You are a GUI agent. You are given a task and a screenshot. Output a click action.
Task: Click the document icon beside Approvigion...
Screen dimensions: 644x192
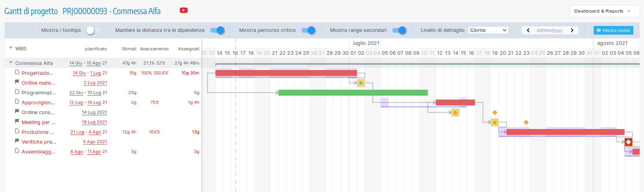17,102
